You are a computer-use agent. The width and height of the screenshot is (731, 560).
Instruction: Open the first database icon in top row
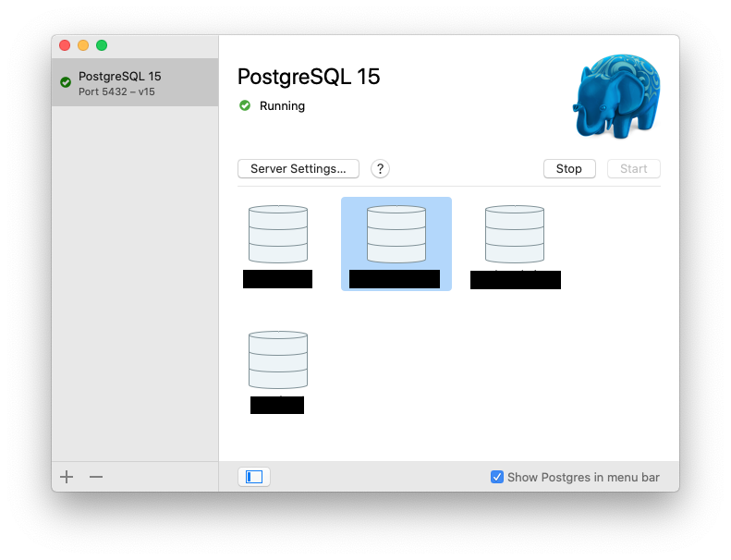(278, 234)
